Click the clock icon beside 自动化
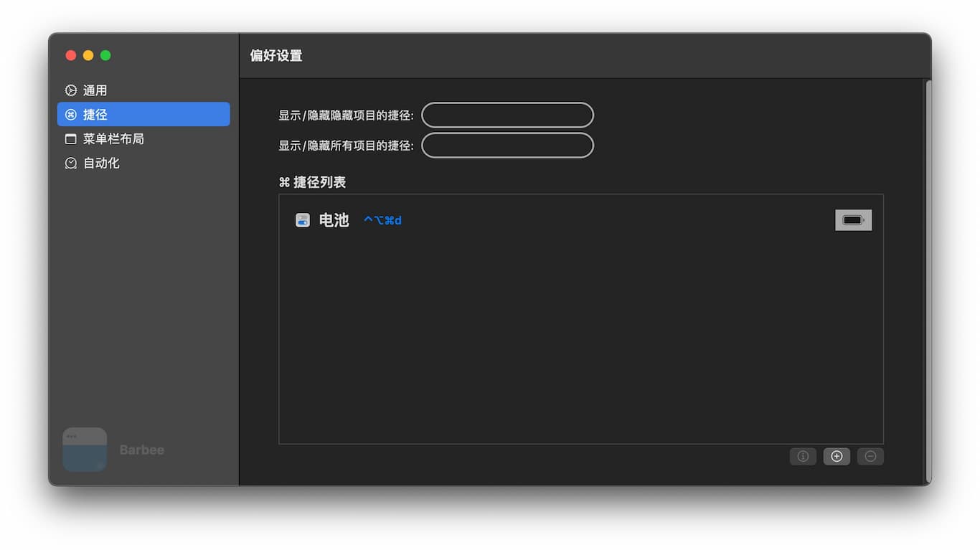 point(70,163)
